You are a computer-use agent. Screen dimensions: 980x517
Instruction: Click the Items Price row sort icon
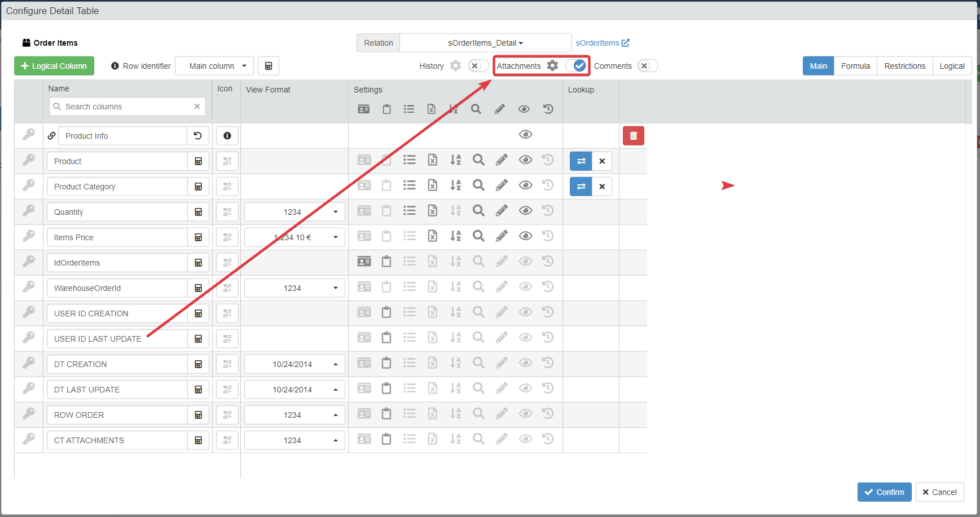point(455,236)
